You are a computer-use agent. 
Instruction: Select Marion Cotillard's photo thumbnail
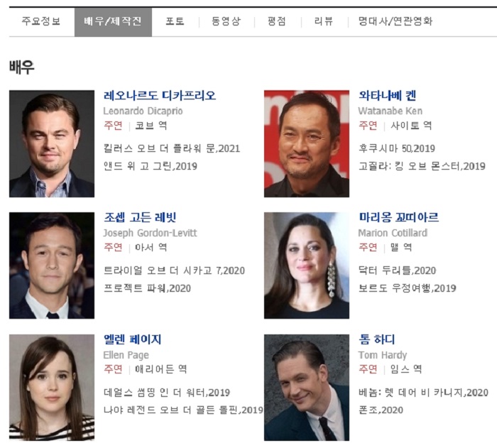pyautogui.click(x=307, y=266)
